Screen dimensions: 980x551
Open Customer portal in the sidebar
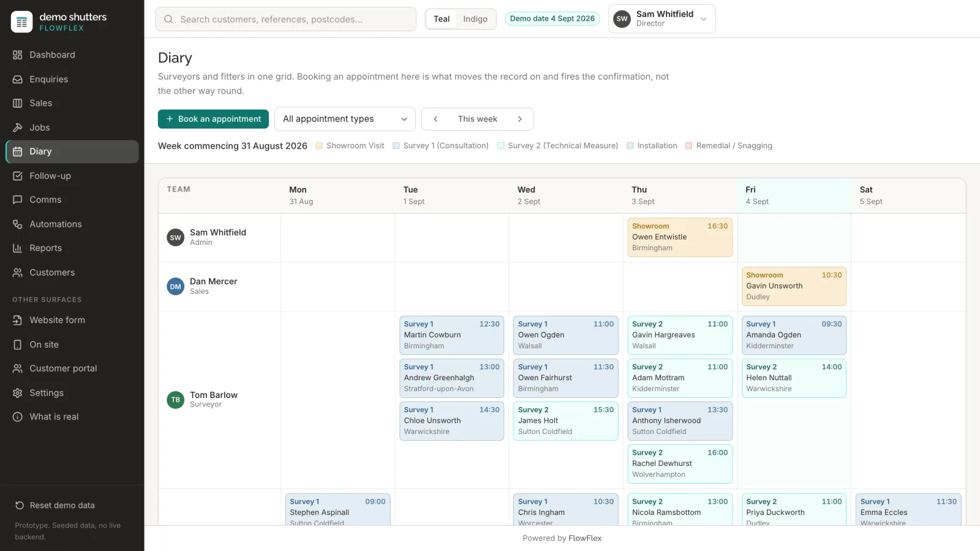click(72, 369)
